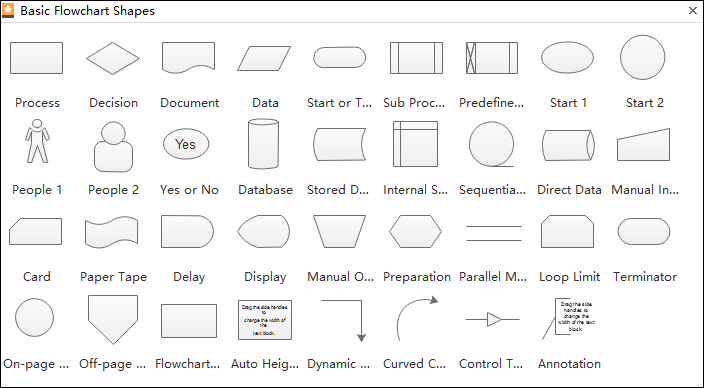Pick the Start 1 ellipse shape
This screenshot has height=388, width=704.
click(568, 57)
